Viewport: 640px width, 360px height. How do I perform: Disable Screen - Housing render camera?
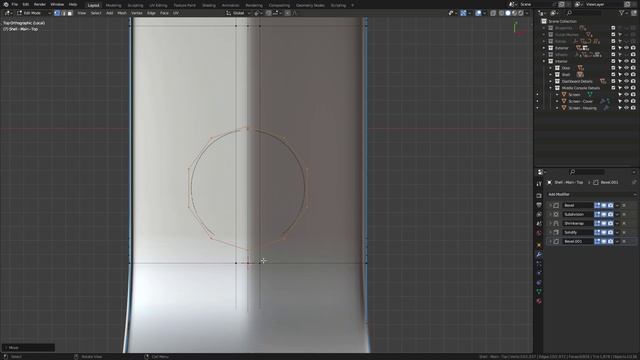pyautogui.click(x=633, y=108)
